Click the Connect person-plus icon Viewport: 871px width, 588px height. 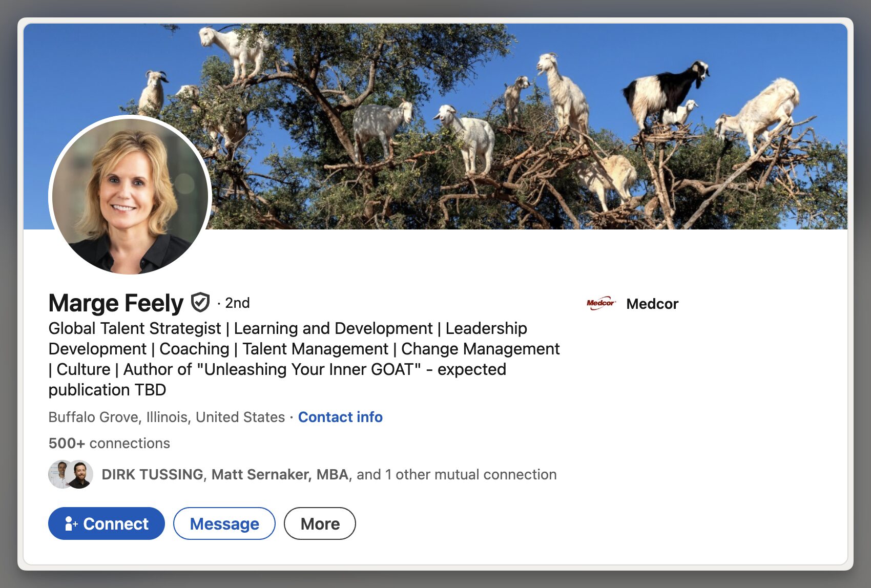[71, 523]
